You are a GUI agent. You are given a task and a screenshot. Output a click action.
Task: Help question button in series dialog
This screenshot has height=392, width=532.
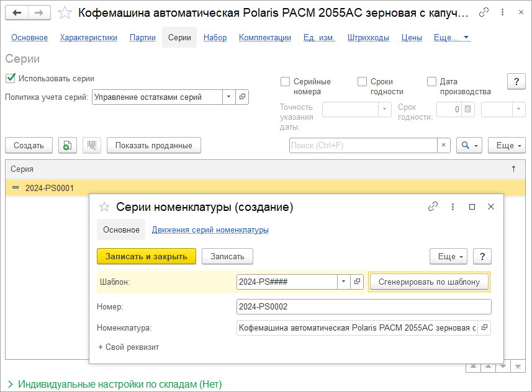pos(482,256)
